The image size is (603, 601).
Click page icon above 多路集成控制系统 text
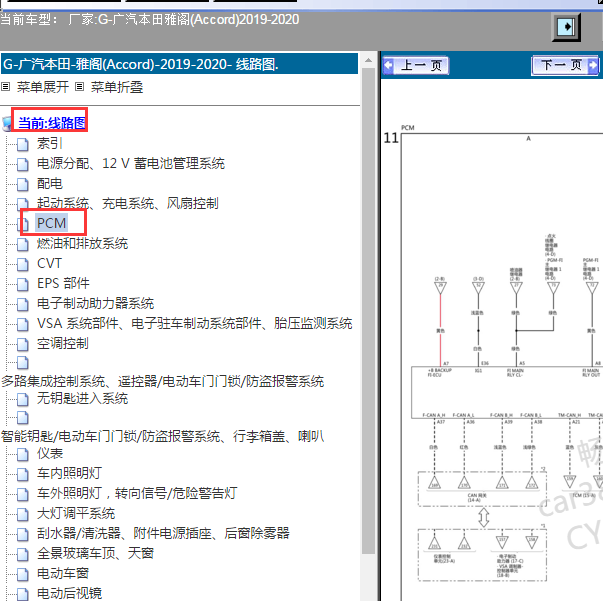[23, 363]
